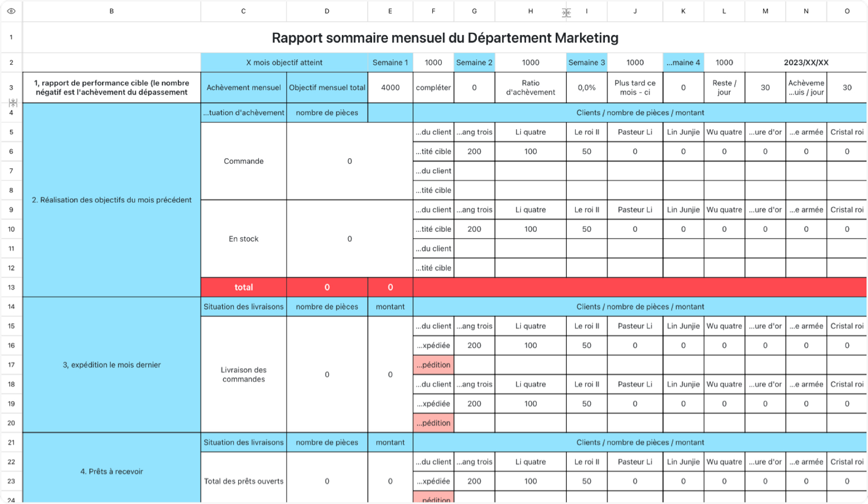Select the "Semaine 2" cell

474,62
